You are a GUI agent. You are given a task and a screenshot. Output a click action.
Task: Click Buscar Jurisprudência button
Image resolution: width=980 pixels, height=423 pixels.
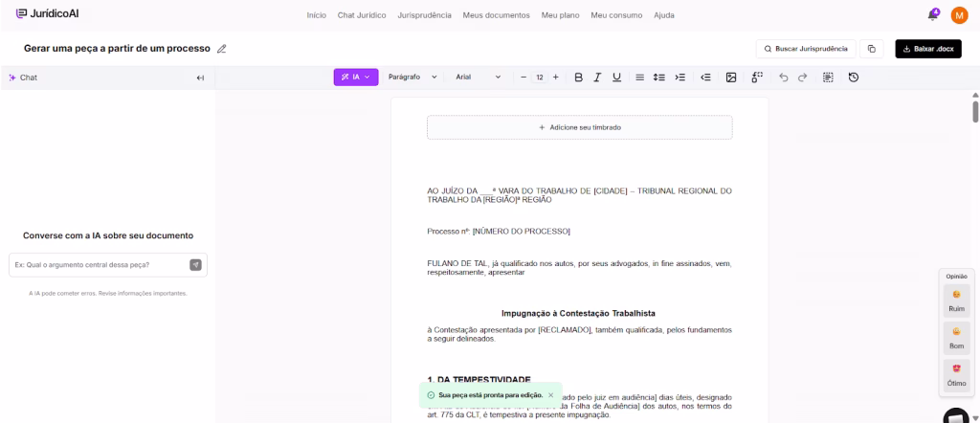tap(806, 49)
